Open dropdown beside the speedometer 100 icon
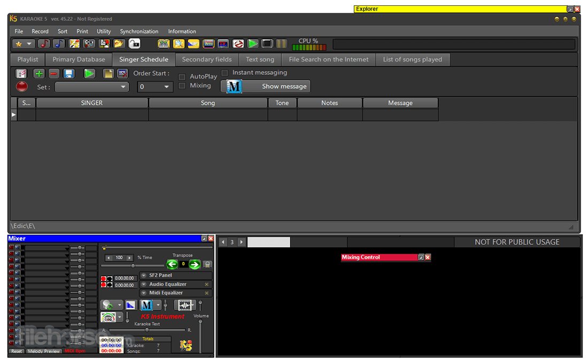The height and width of the screenshot is (364, 588). tap(120, 317)
